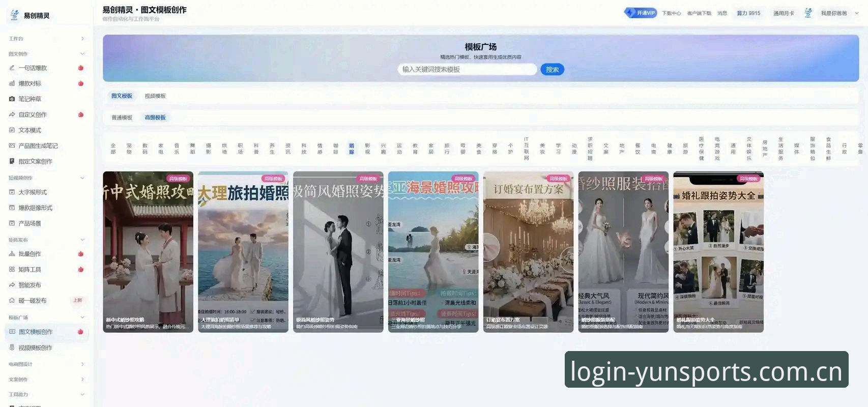Open the 智能发布 send icon item
This screenshot has height=407, width=868.
click(x=12, y=285)
